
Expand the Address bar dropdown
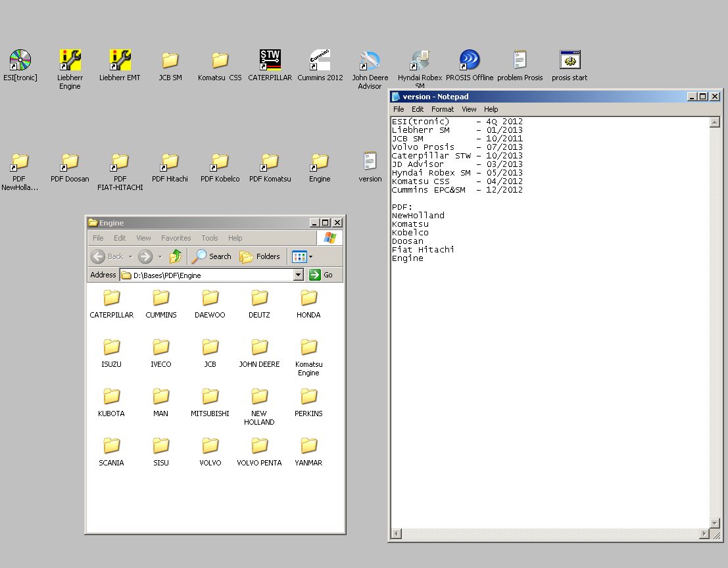[298, 275]
